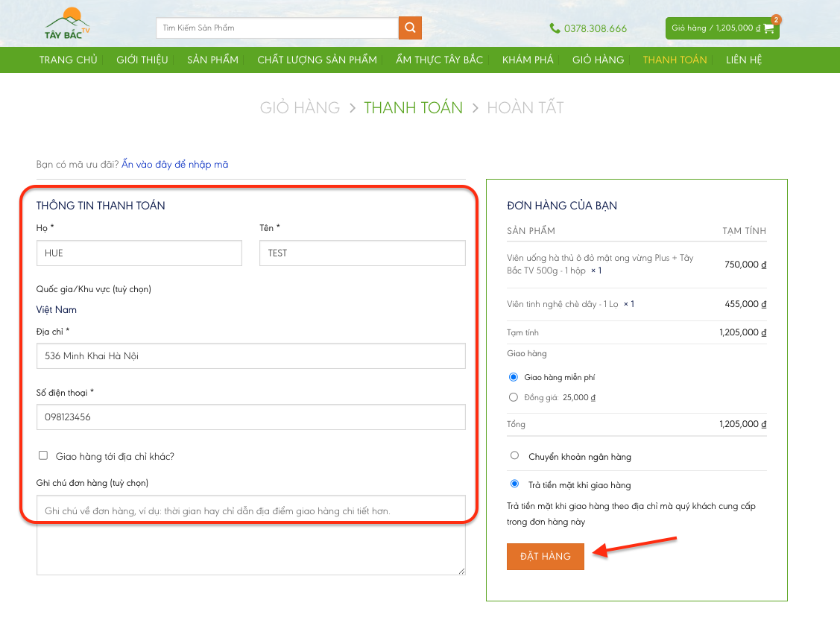This screenshot has width=840, height=626.
Task: Click the orange search magnifier button
Action: (410, 28)
